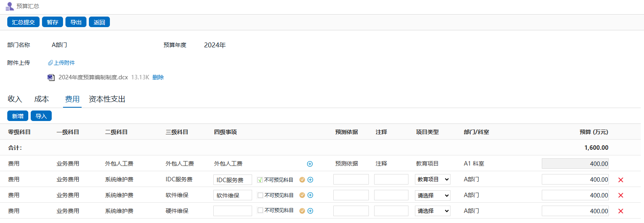Click the 汇总提交 button
Image resolution: width=644 pixels, height=223 pixels.
[23, 22]
